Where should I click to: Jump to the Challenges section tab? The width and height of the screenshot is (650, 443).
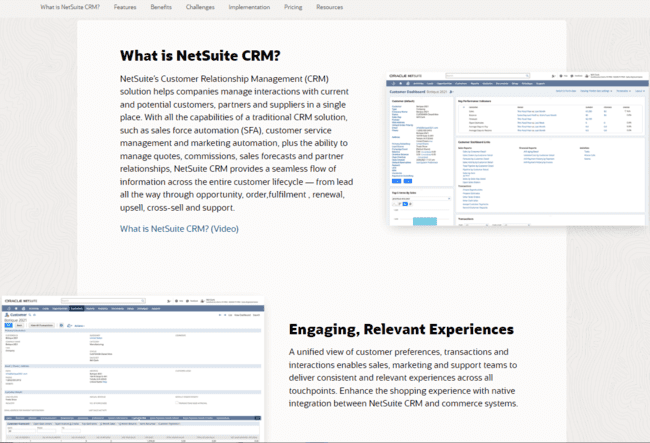click(200, 7)
